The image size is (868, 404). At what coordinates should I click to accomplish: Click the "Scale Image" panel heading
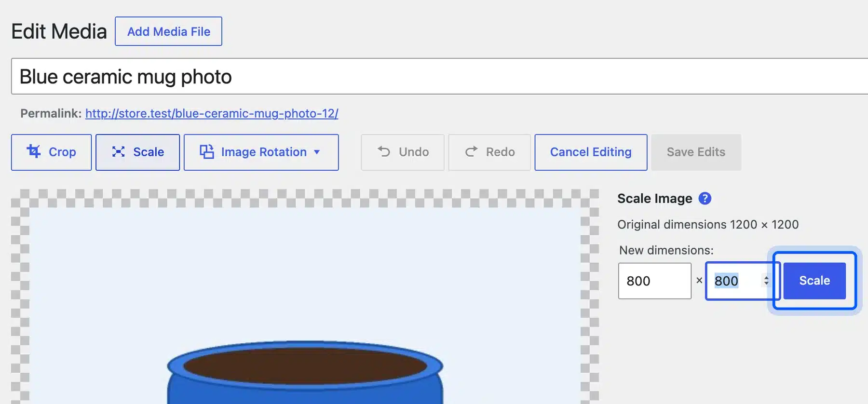pos(654,199)
